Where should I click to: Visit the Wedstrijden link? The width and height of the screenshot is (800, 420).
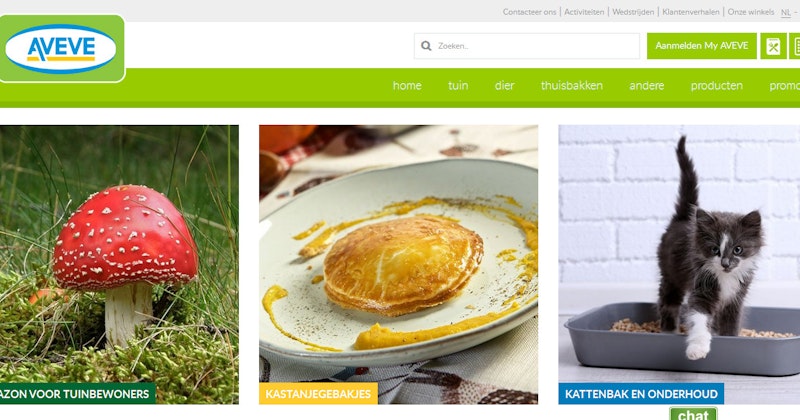tap(633, 12)
